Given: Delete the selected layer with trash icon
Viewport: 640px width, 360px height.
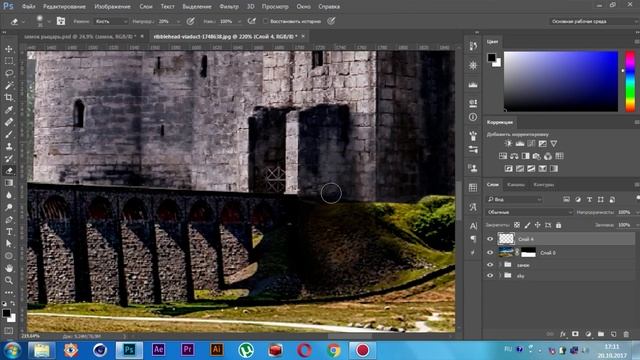Looking at the screenshot, I should (626, 334).
